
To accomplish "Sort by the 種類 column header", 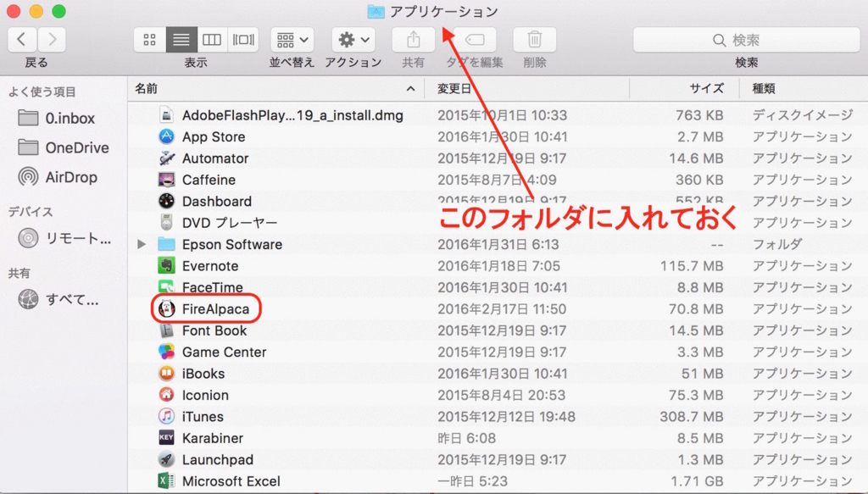I will [x=804, y=88].
